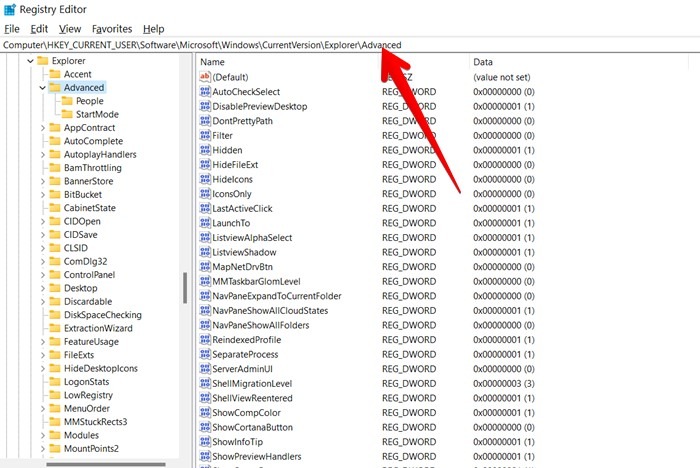Expand the MountPoints2 key
The height and width of the screenshot is (468, 700).
coord(43,448)
